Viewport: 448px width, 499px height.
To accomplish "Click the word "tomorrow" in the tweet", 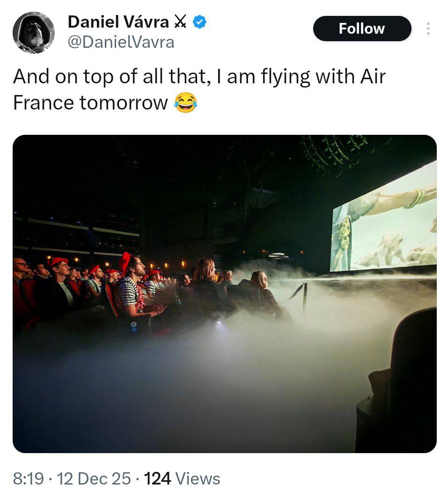I will coord(123,103).
